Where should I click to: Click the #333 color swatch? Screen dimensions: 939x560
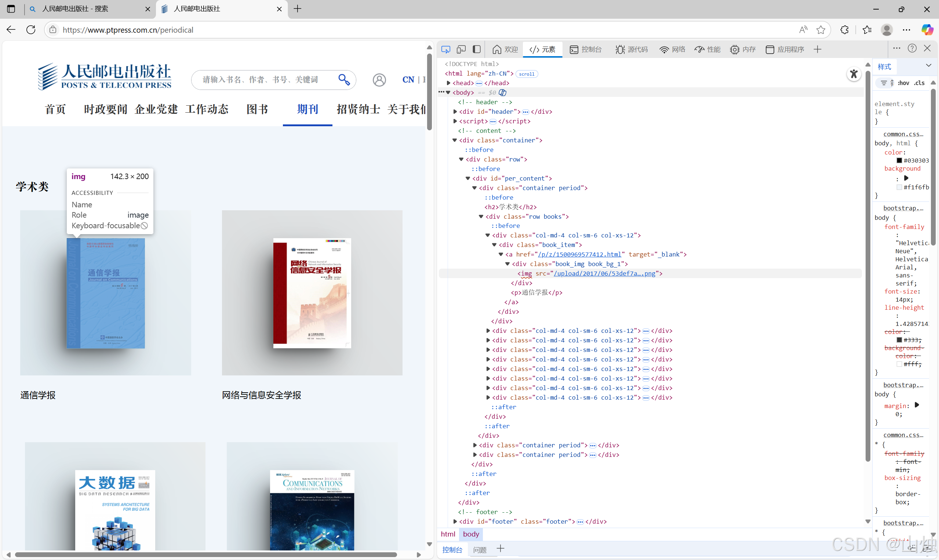pos(899,340)
